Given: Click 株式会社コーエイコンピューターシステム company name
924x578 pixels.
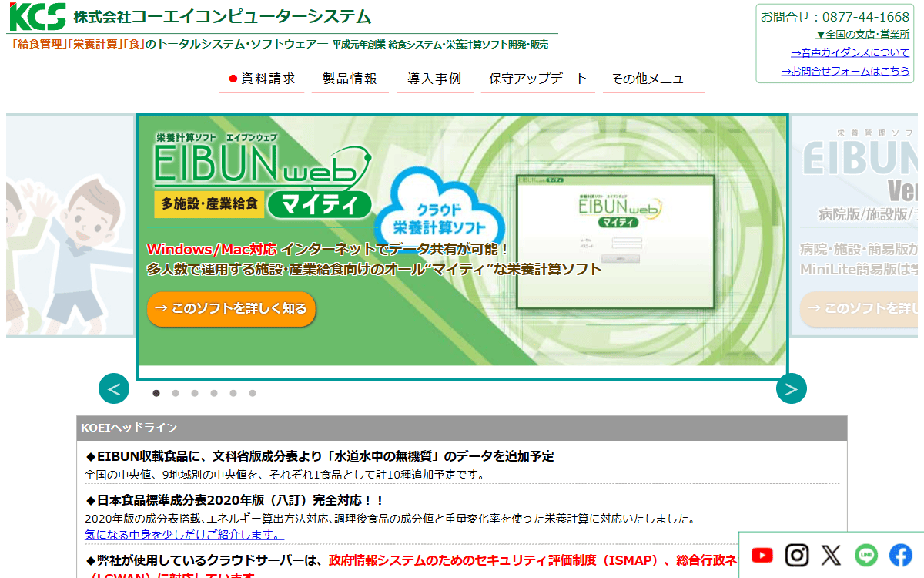Looking at the screenshot, I should coord(223,16).
